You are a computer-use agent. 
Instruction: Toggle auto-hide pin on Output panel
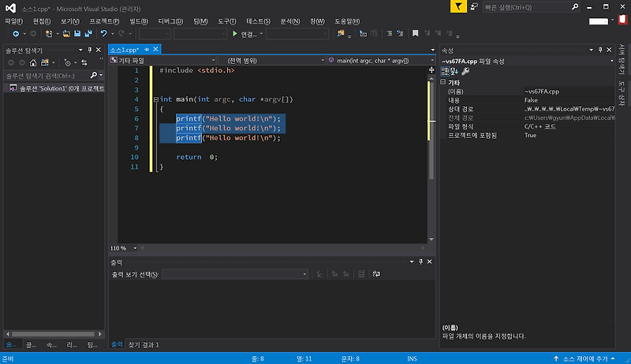click(420, 262)
